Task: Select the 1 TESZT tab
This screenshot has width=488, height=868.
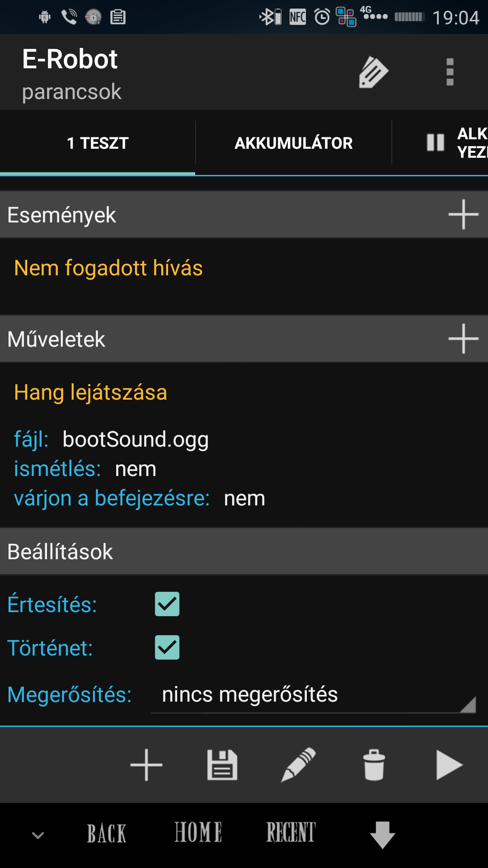Action: pyautogui.click(x=98, y=143)
